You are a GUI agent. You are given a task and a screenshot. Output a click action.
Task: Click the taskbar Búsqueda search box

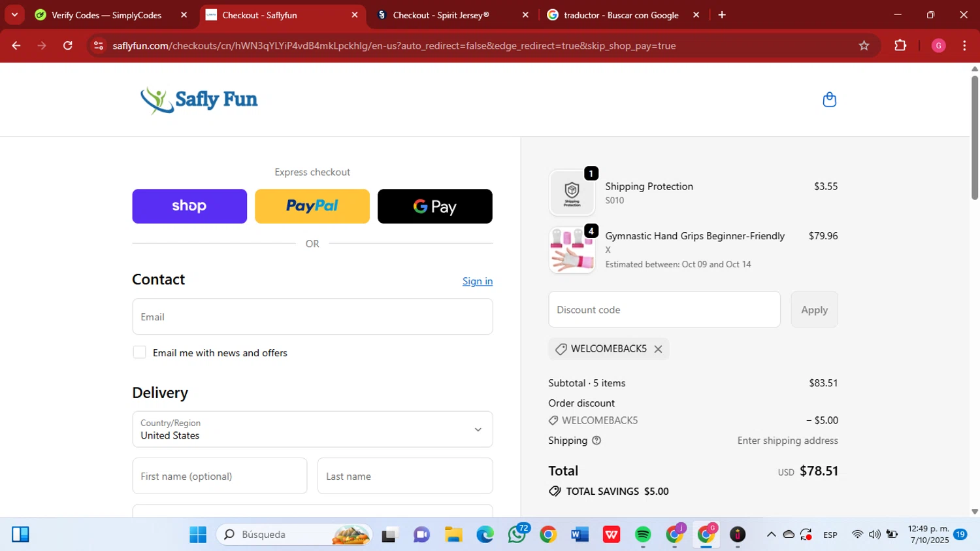pos(294,535)
